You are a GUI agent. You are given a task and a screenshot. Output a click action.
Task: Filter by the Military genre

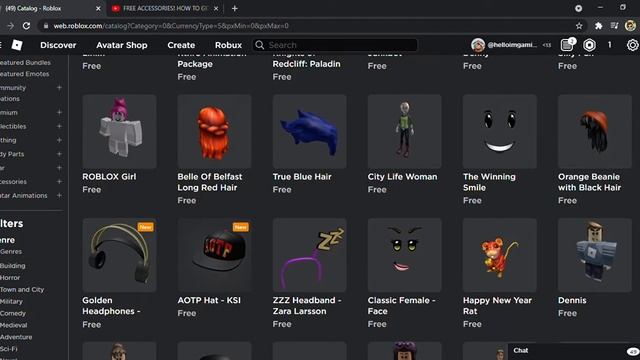tap(11, 301)
